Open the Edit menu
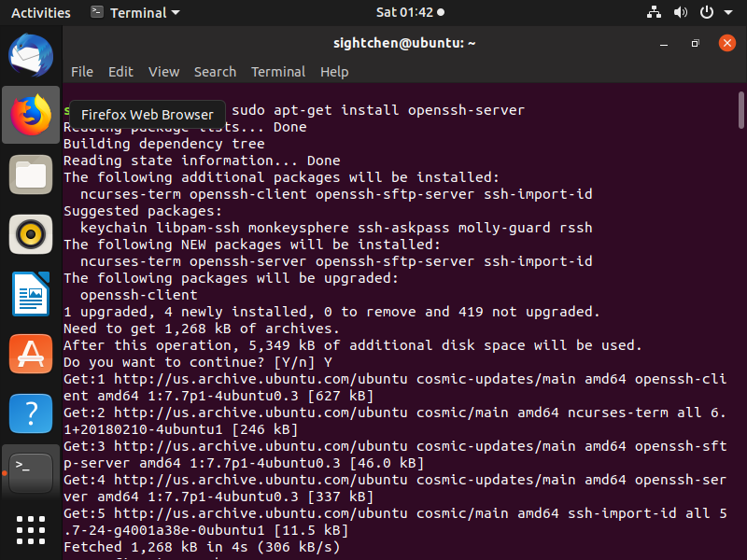 click(x=120, y=72)
